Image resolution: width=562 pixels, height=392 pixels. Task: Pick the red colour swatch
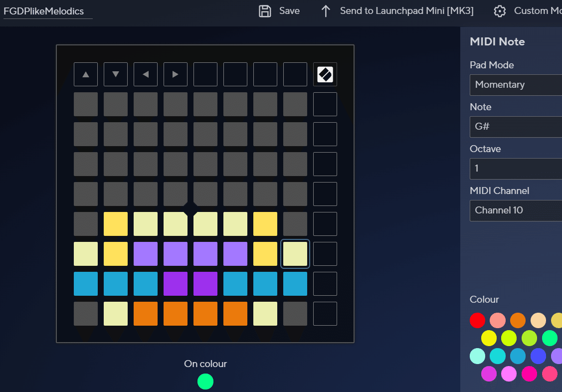click(477, 320)
